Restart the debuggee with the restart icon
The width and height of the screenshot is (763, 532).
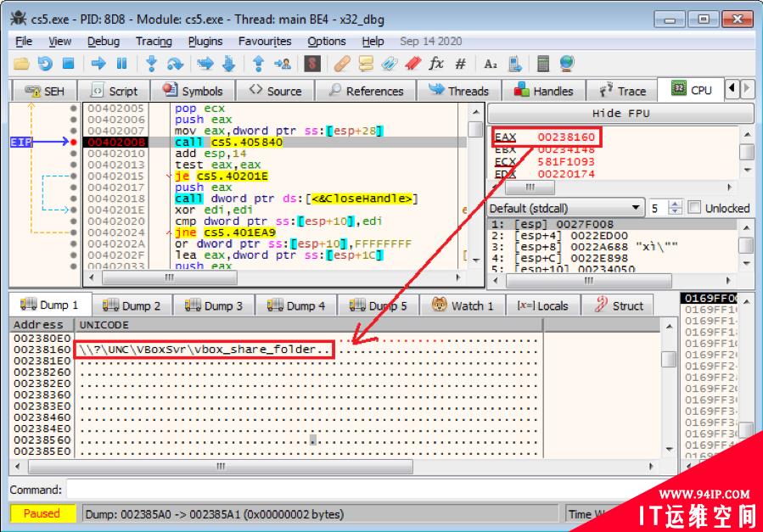point(45,64)
